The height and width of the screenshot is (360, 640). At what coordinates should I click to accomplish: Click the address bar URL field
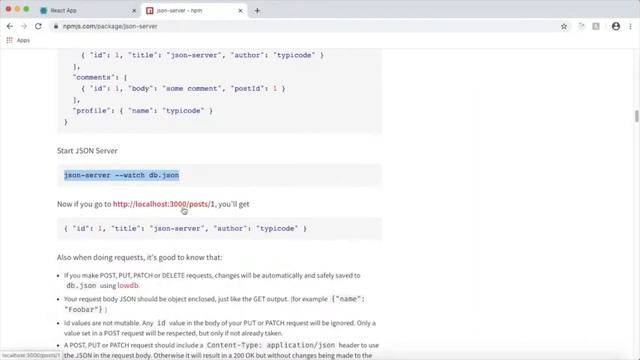tap(306, 26)
